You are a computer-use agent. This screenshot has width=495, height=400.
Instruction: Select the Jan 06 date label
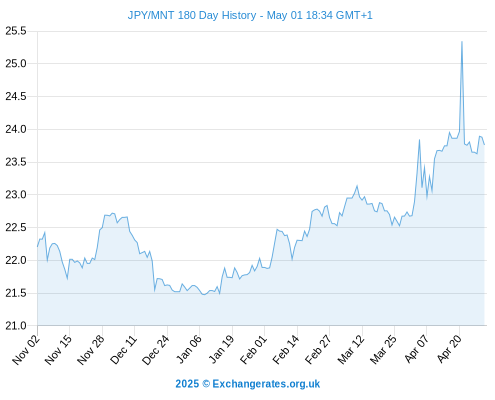click(188, 350)
